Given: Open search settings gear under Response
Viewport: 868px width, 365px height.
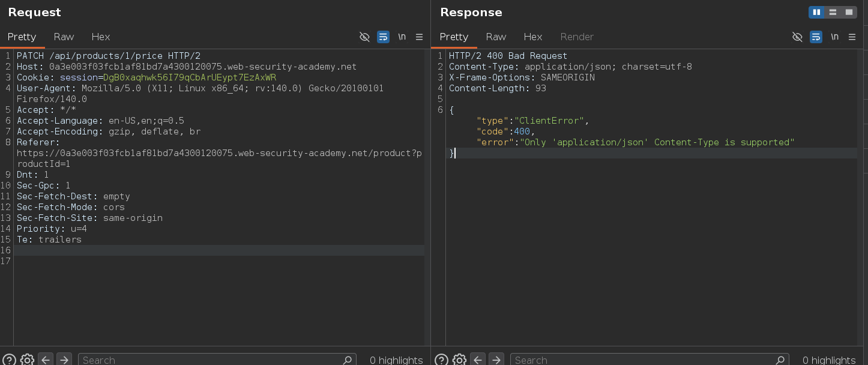Looking at the screenshot, I should click(459, 360).
